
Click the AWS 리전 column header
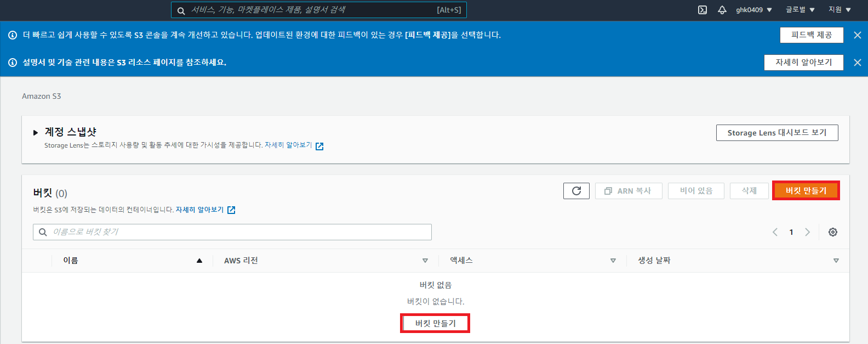point(241,261)
